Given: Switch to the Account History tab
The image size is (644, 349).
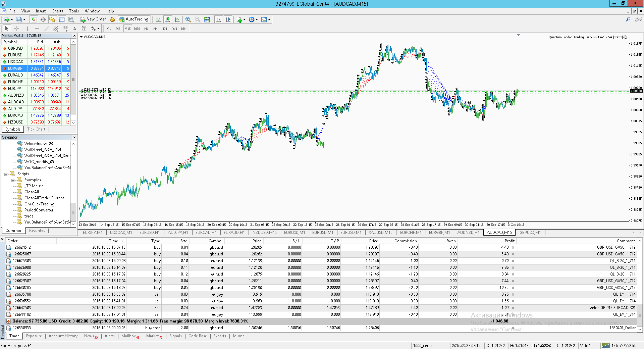Looking at the screenshot, I should [63, 336].
